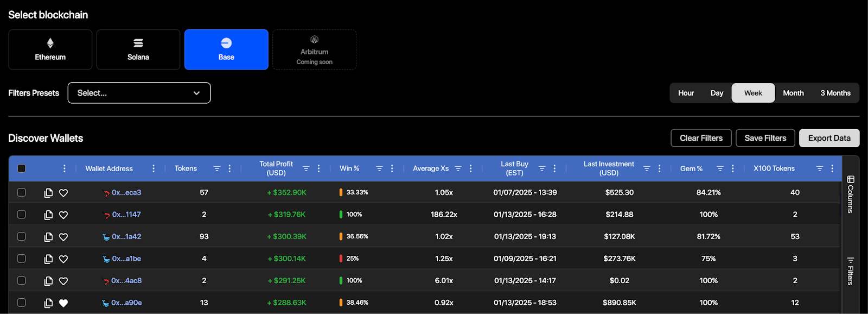Copy wallet address 0x...eca3
This screenshot has width=868, height=314.
48,193
